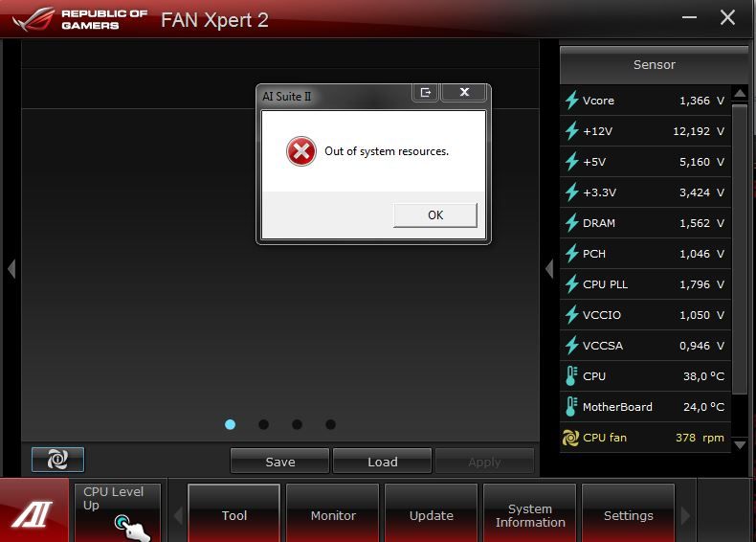Image resolution: width=756 pixels, height=542 pixels.
Task: Click the +3.3V lightning bolt icon
Action: pos(572,192)
